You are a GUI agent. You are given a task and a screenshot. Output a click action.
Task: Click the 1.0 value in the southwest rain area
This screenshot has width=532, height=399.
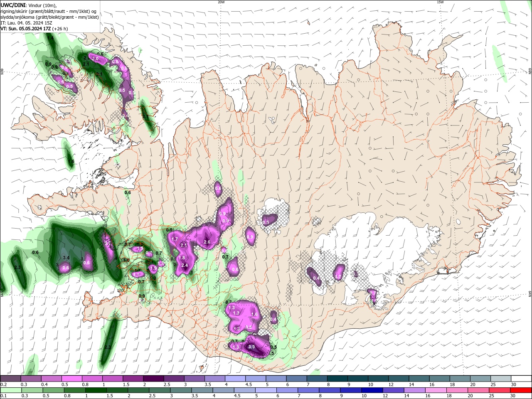click(126, 260)
